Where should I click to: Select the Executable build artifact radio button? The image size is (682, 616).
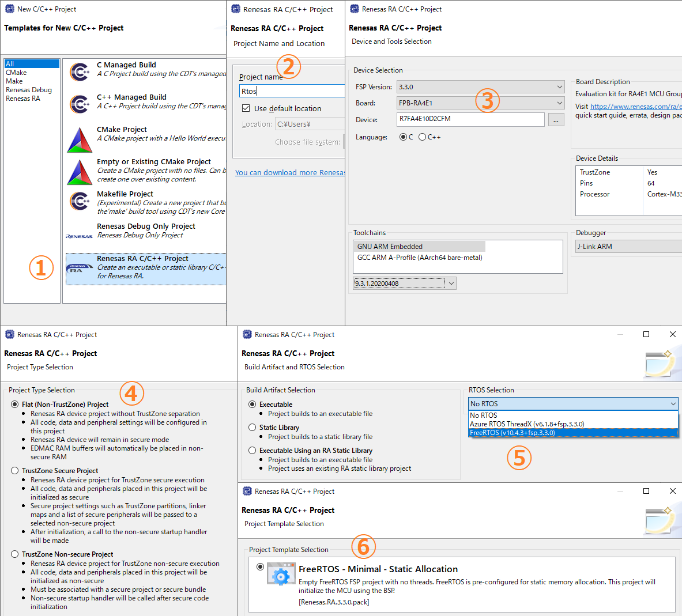point(253,405)
